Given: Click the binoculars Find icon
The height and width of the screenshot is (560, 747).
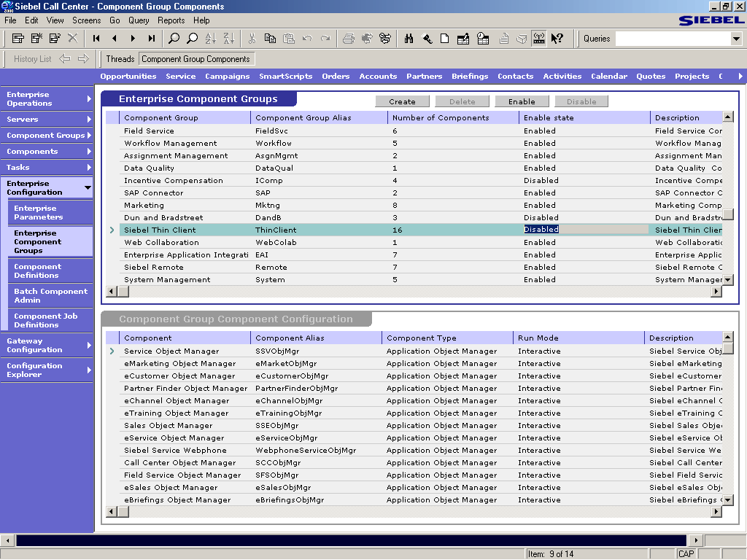Looking at the screenshot, I should [409, 39].
